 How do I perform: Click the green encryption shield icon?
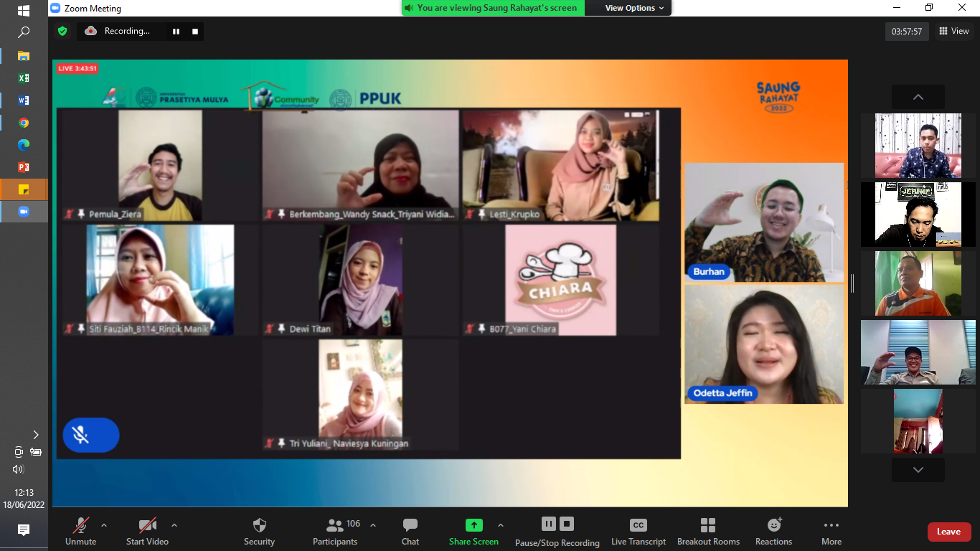pyautogui.click(x=62, y=31)
